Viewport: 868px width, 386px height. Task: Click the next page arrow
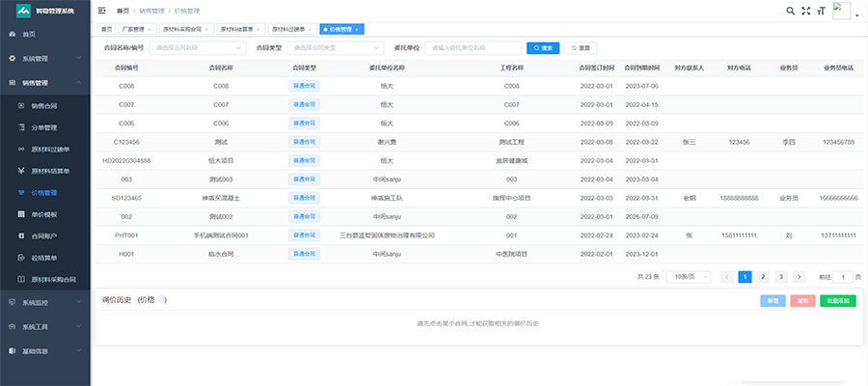click(x=799, y=277)
